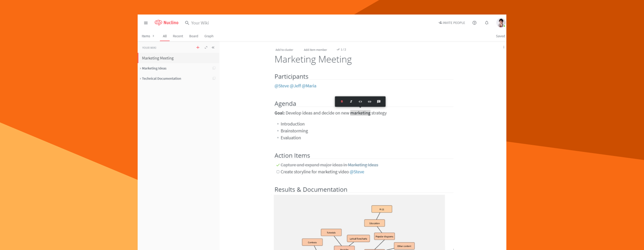Open Technical Documentation cluster item

tap(161, 79)
